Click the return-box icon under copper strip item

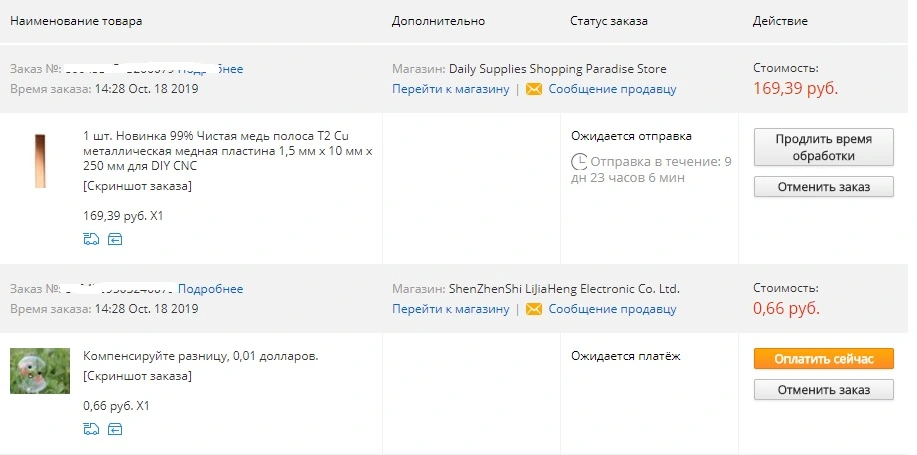(x=115, y=239)
